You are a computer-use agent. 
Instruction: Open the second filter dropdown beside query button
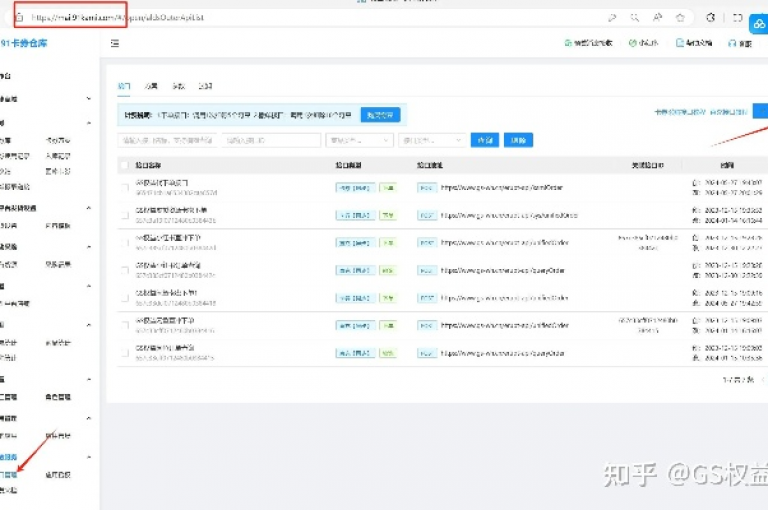[432, 140]
